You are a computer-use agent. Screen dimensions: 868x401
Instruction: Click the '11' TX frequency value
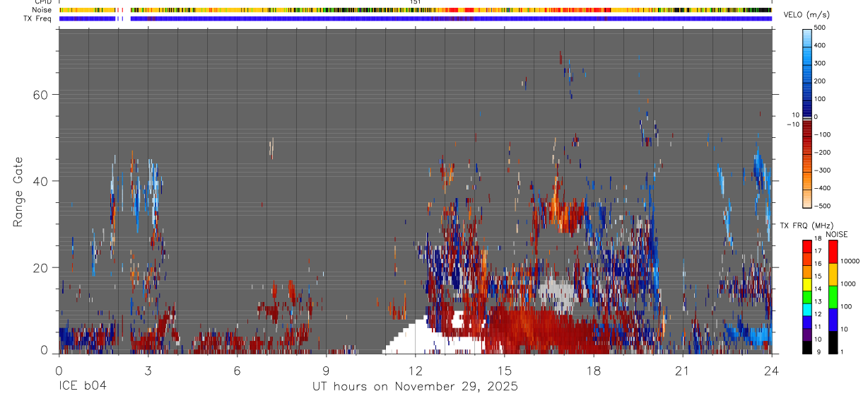click(818, 327)
